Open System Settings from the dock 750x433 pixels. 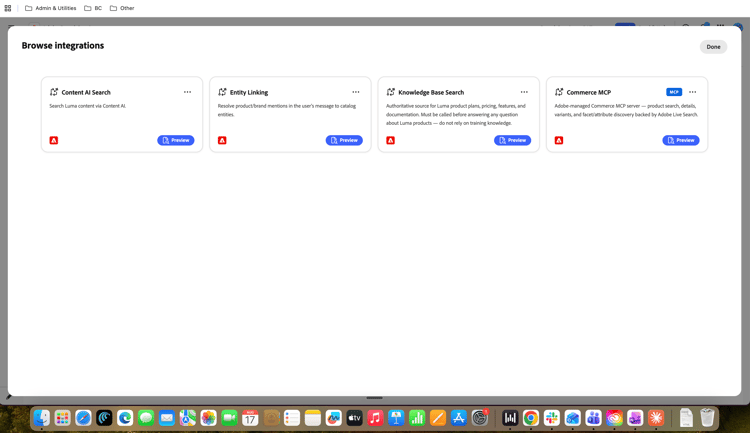click(x=480, y=418)
